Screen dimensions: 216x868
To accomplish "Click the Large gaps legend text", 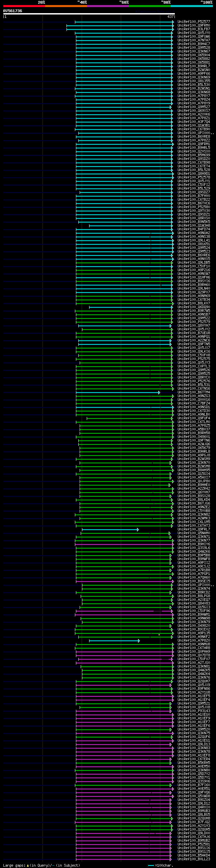I will tap(42, 865).
